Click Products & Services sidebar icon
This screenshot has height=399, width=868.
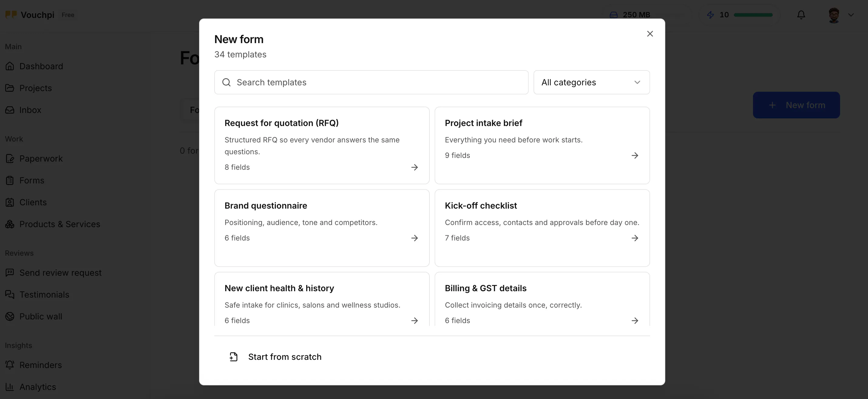point(10,224)
